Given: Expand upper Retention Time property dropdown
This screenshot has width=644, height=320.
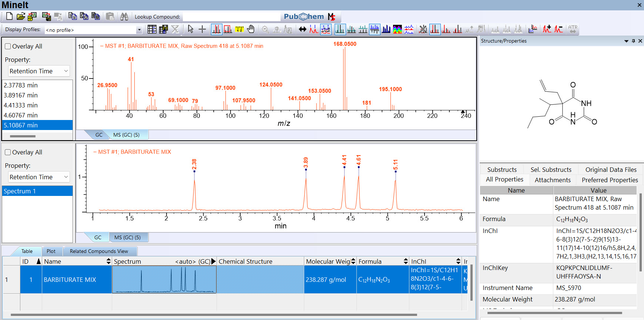Looking at the screenshot, I should pyautogui.click(x=66, y=71).
